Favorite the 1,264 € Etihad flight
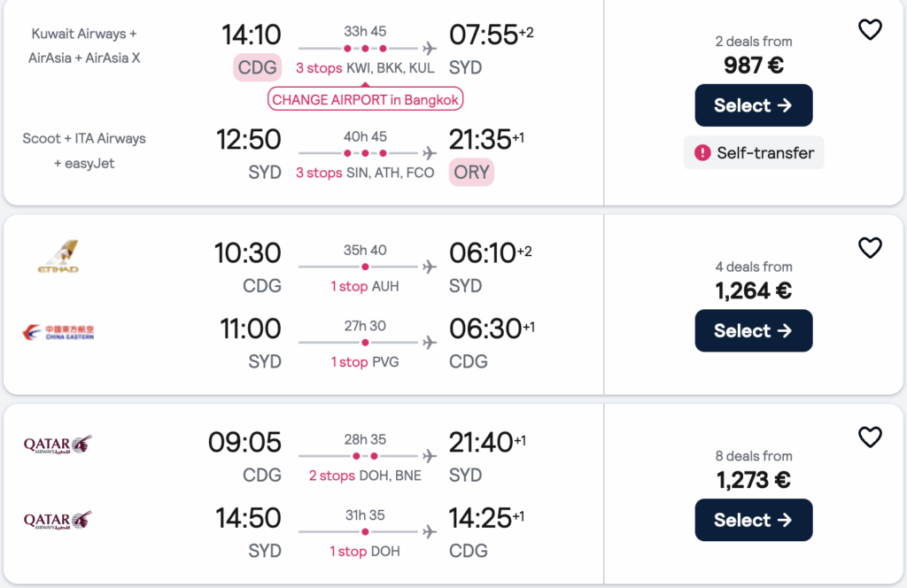The image size is (907, 588). [x=870, y=248]
